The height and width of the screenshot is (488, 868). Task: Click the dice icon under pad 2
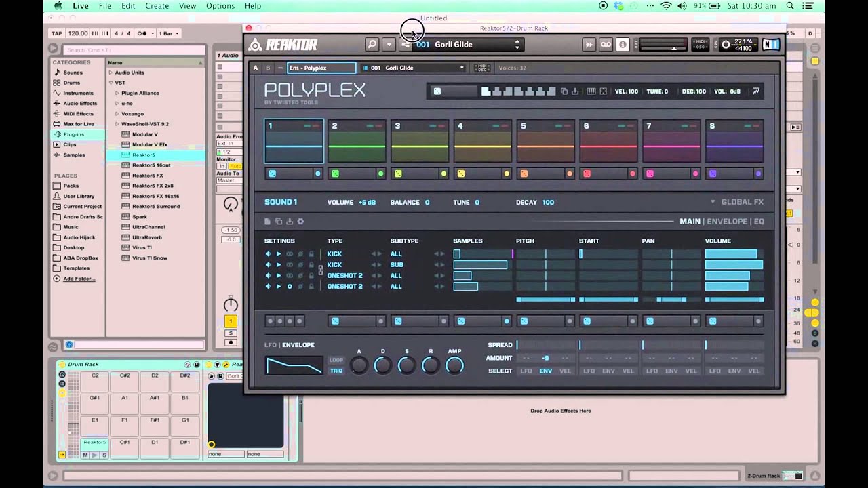[x=335, y=174]
